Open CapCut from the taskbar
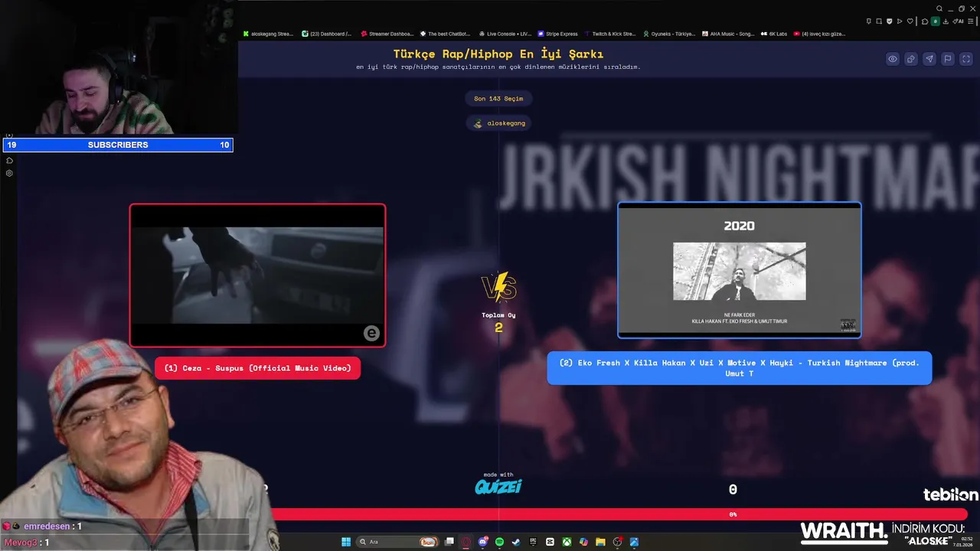 550,542
